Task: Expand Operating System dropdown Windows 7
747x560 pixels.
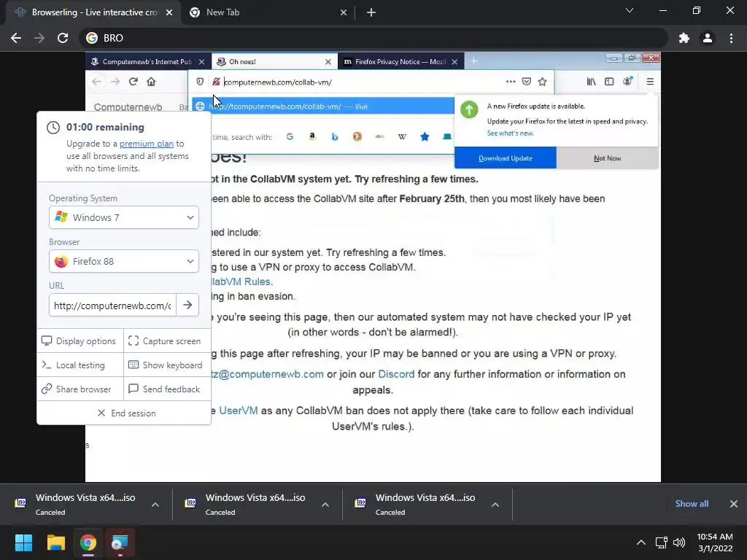Action: (x=124, y=217)
